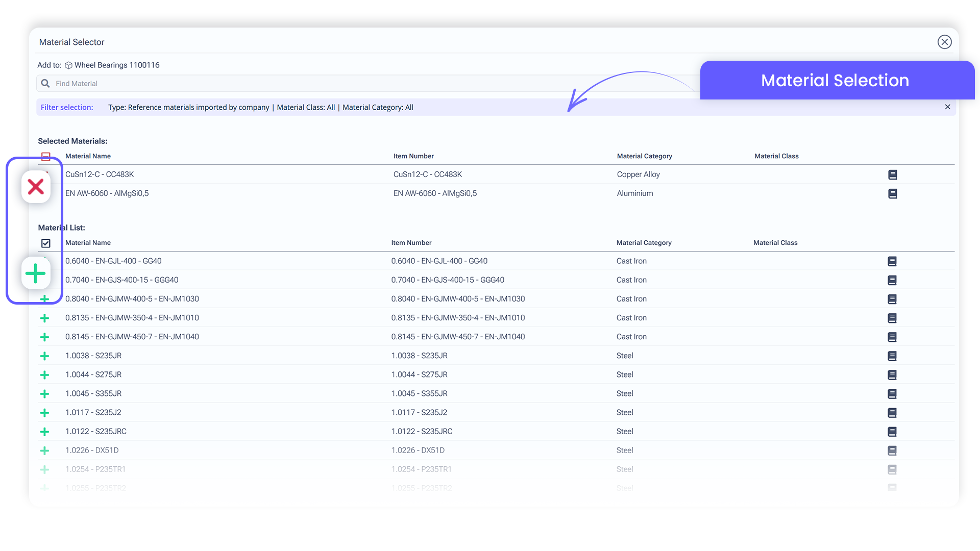
Task: Add 1.0038 - S235JR using its plus icon
Action: [45, 356]
